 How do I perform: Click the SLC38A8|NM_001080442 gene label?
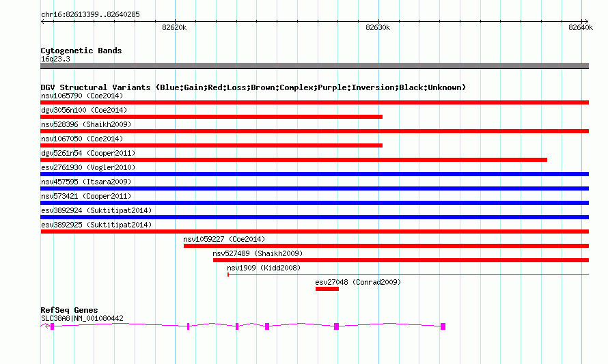point(82,318)
